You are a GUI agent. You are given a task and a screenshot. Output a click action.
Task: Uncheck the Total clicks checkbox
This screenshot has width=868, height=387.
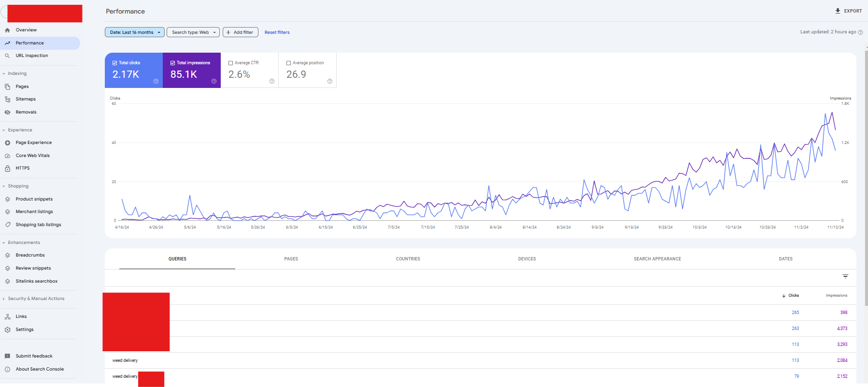point(115,63)
